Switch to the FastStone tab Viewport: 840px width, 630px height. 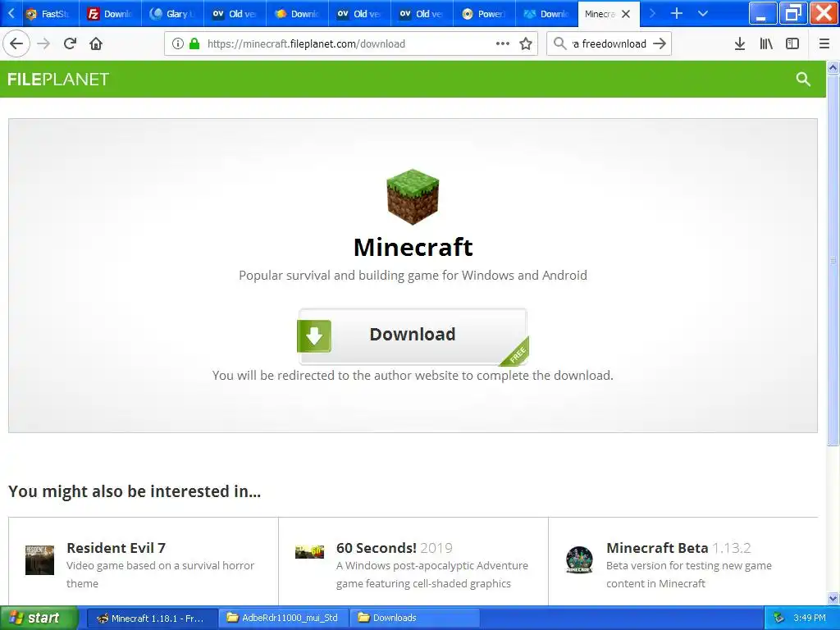tap(48, 14)
